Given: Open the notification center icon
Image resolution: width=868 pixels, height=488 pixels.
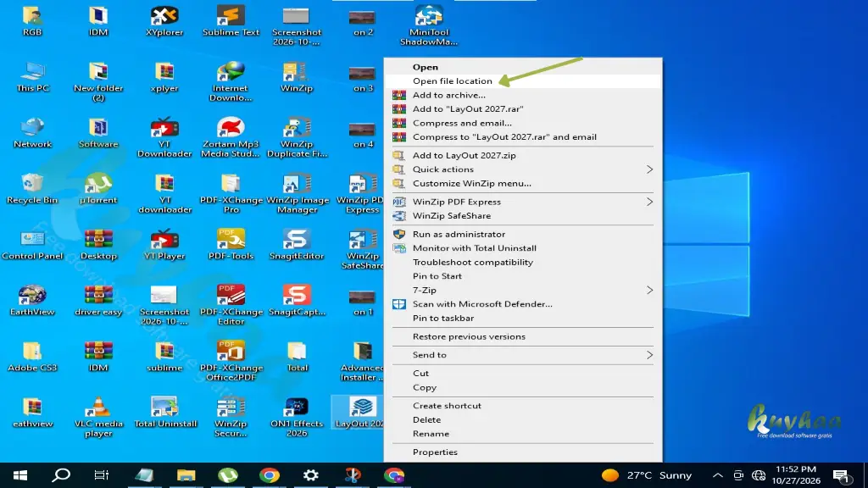Looking at the screenshot, I should [x=842, y=476].
